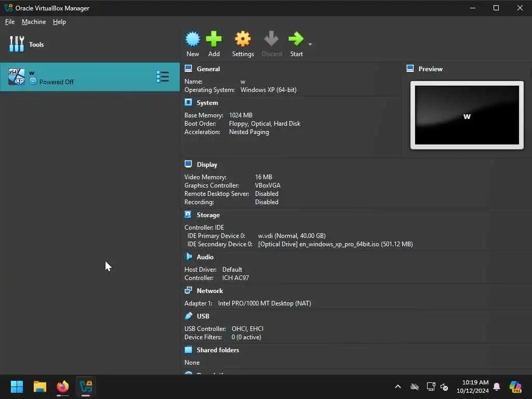This screenshot has width=532, height=399.
Task: Click the Audio section speaker icon
Action: pos(188,257)
